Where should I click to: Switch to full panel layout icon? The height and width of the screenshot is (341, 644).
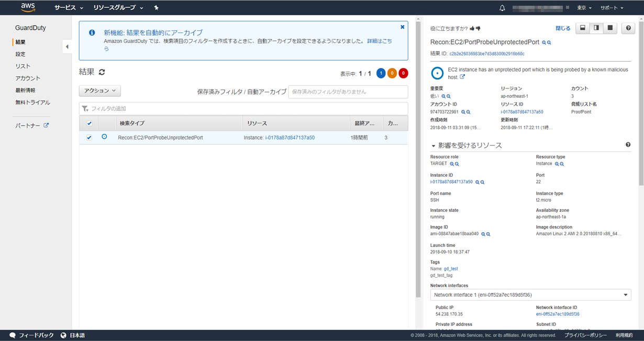[609, 28]
